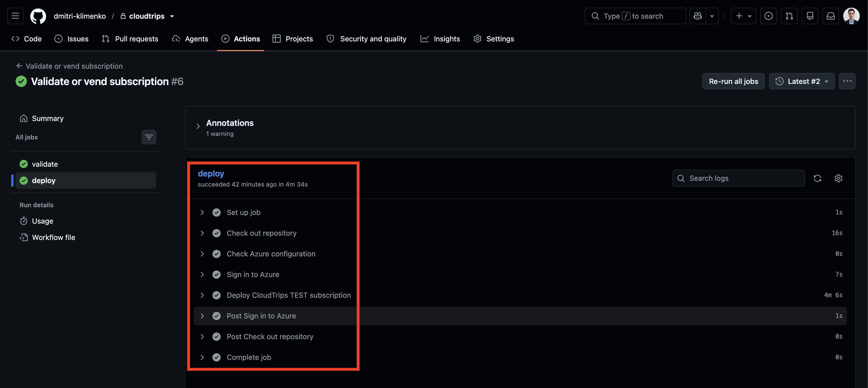Screen dimensions: 868x388
Task: Open the cloudtrips repository link
Action: click(x=147, y=16)
